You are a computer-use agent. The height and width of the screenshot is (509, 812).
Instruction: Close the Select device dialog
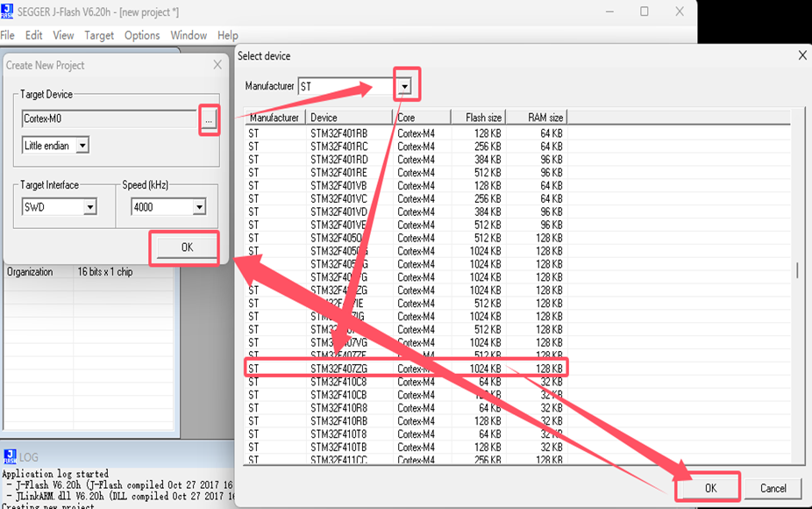pyautogui.click(x=802, y=55)
